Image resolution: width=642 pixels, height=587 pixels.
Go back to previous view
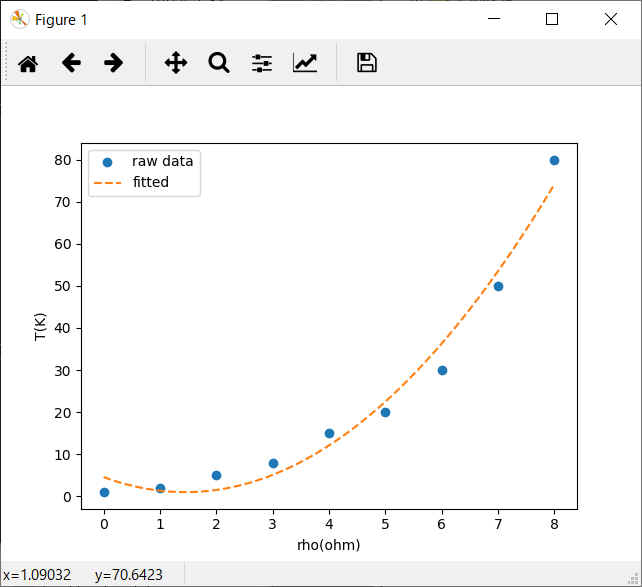71,63
